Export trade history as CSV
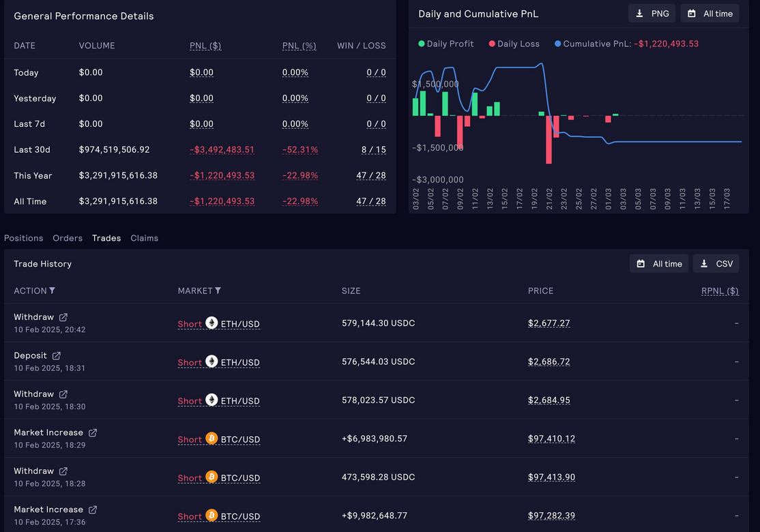This screenshot has height=532, width=760. pos(716,264)
